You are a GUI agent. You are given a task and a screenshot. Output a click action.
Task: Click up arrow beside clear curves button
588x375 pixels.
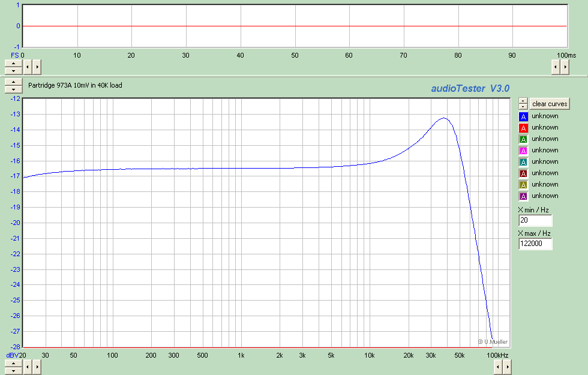pos(523,101)
